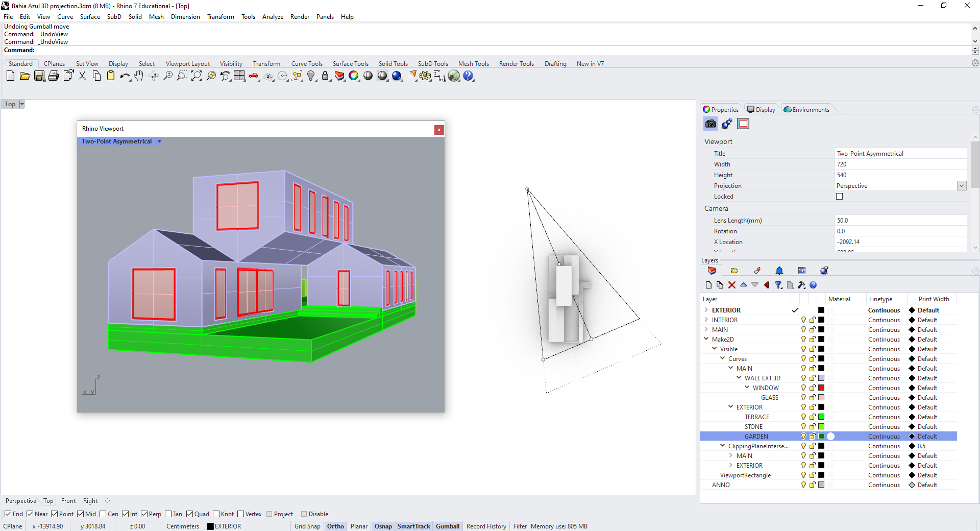
Task: Click the Zoom Extents toolbar icon
Action: pos(197,76)
